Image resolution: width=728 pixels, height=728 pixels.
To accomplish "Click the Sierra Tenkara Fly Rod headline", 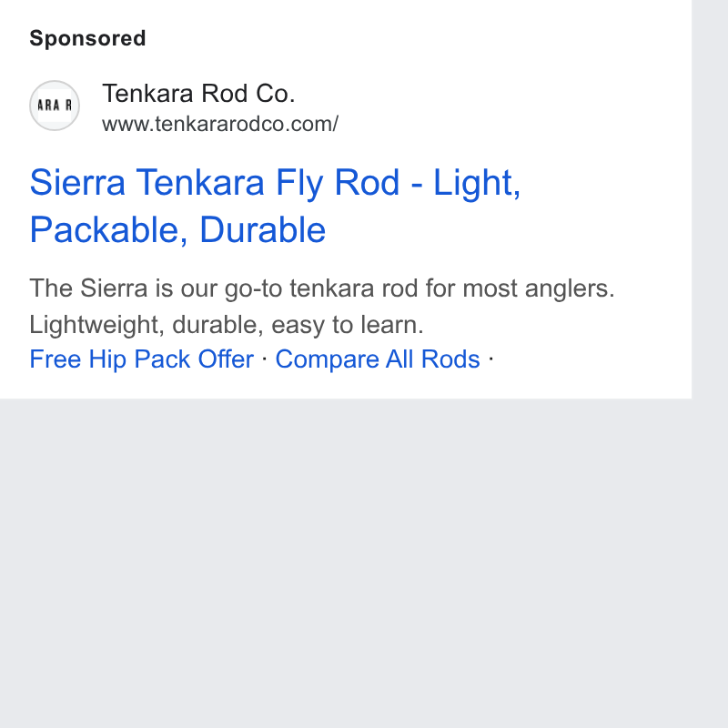I will 276,207.
